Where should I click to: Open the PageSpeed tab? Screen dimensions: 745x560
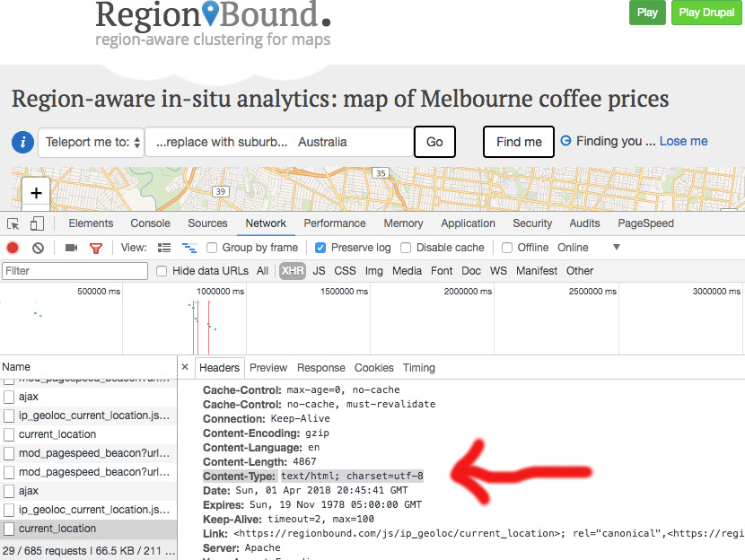tap(645, 223)
